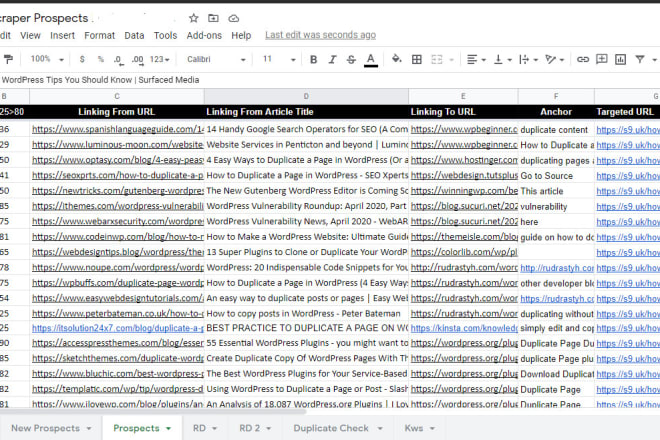Select the paint format tool

click(x=8, y=59)
